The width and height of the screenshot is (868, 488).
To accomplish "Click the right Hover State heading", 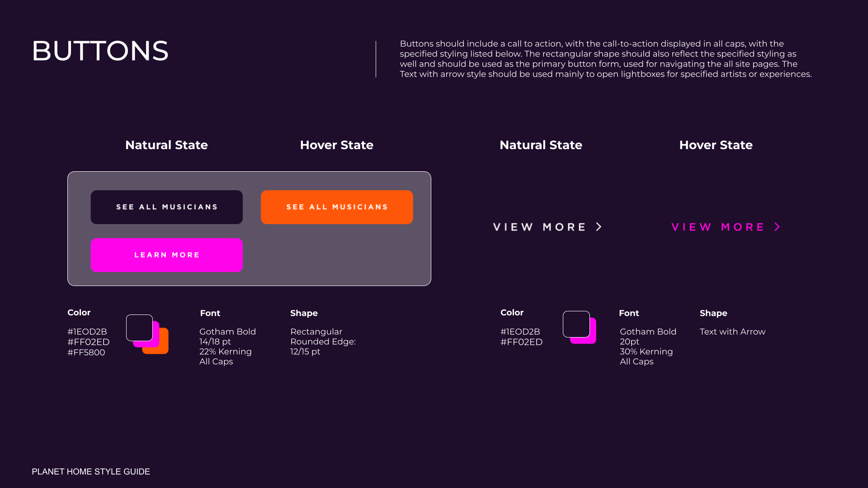I will [716, 145].
